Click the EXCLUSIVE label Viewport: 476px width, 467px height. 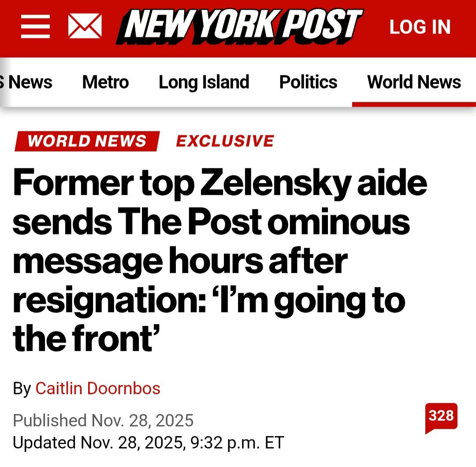[x=225, y=141]
